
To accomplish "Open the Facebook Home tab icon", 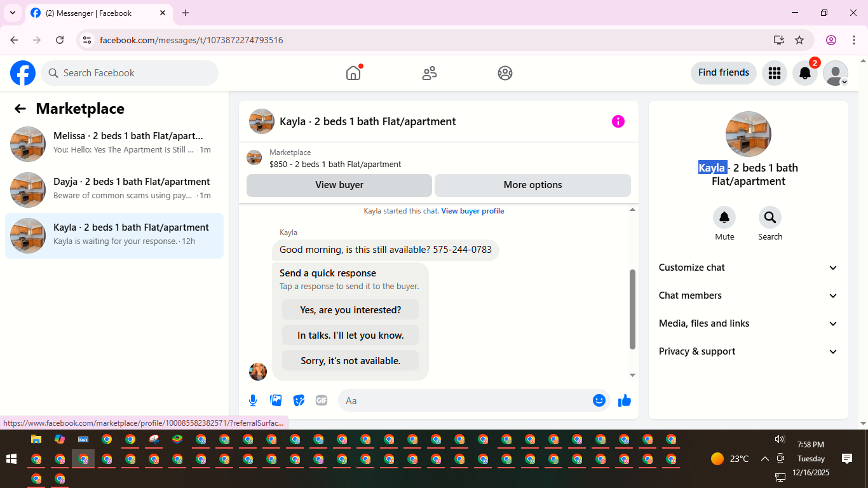I will coord(353,73).
